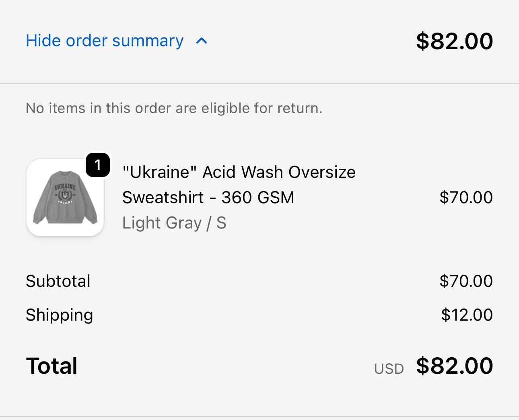519x420 pixels.
Task: Select the Light Gray / S variant text
Action: point(174,223)
